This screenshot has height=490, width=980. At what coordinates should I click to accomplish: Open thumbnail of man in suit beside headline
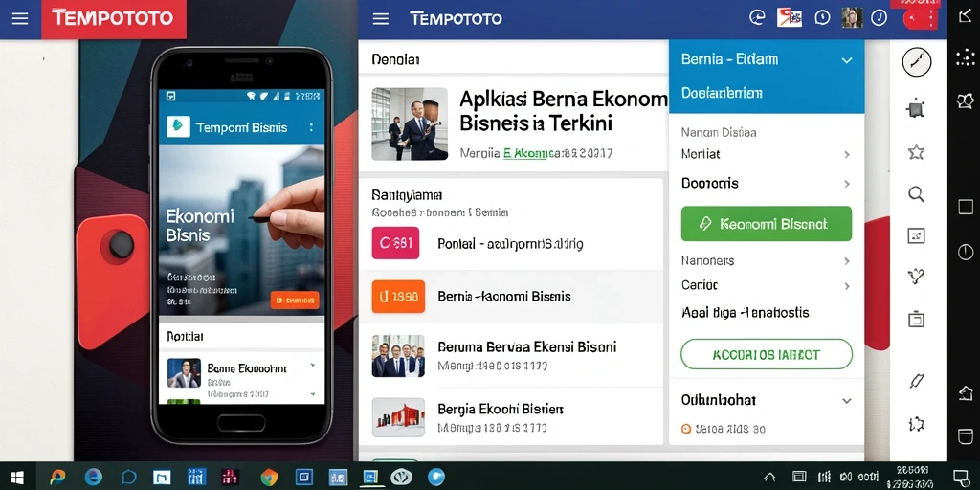point(410,123)
